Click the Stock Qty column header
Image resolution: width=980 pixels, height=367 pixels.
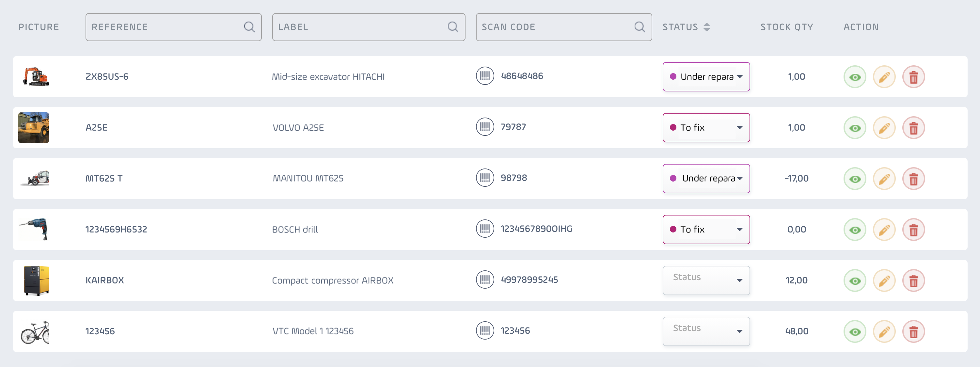click(x=786, y=27)
